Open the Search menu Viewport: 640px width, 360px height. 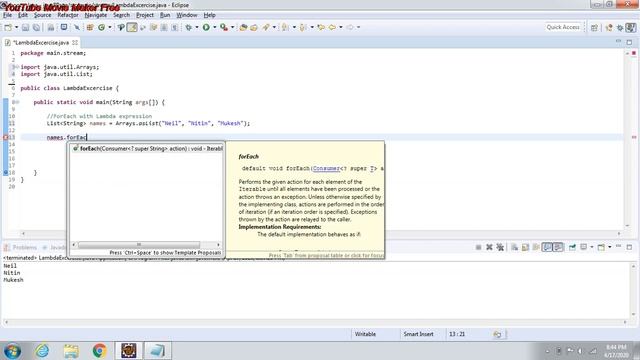click(x=121, y=15)
